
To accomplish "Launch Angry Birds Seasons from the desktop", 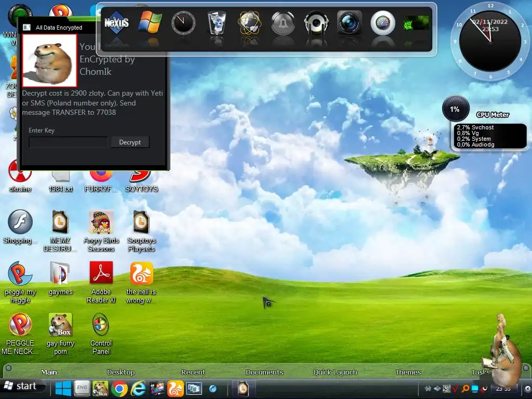I will pyautogui.click(x=101, y=231).
